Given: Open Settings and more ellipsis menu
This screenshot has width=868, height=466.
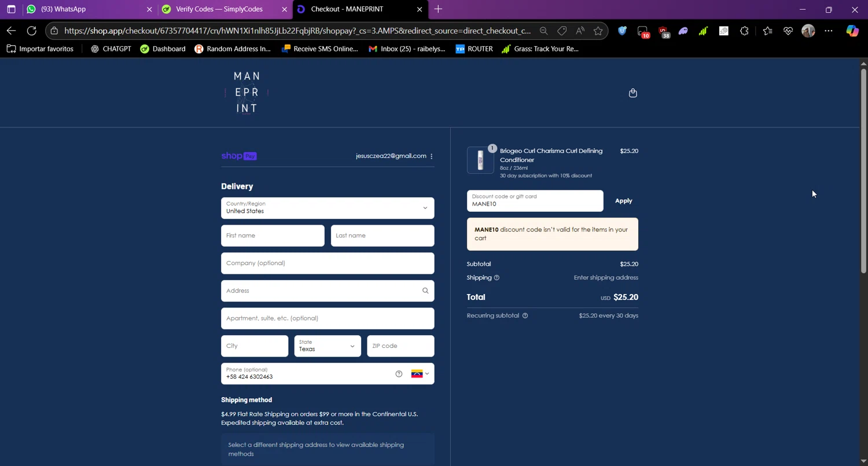Looking at the screenshot, I should [829, 31].
